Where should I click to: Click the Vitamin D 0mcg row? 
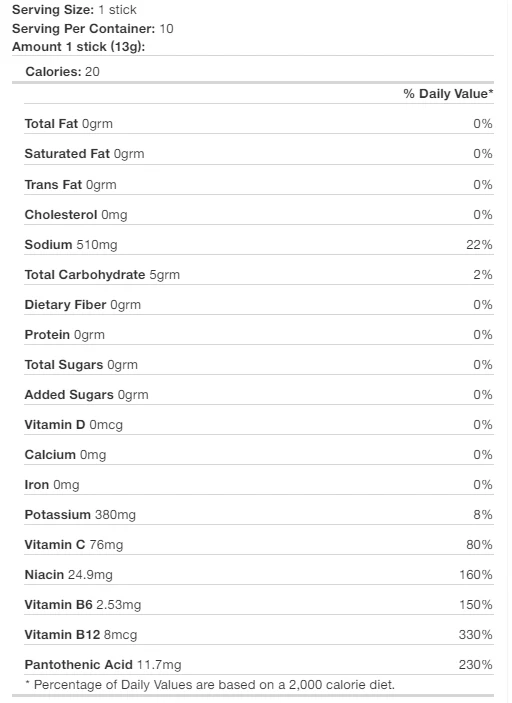pos(259,425)
